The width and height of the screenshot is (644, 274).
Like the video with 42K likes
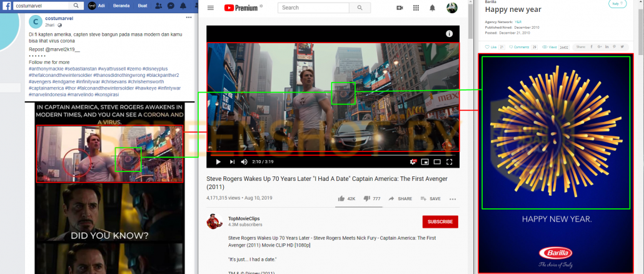click(x=346, y=199)
